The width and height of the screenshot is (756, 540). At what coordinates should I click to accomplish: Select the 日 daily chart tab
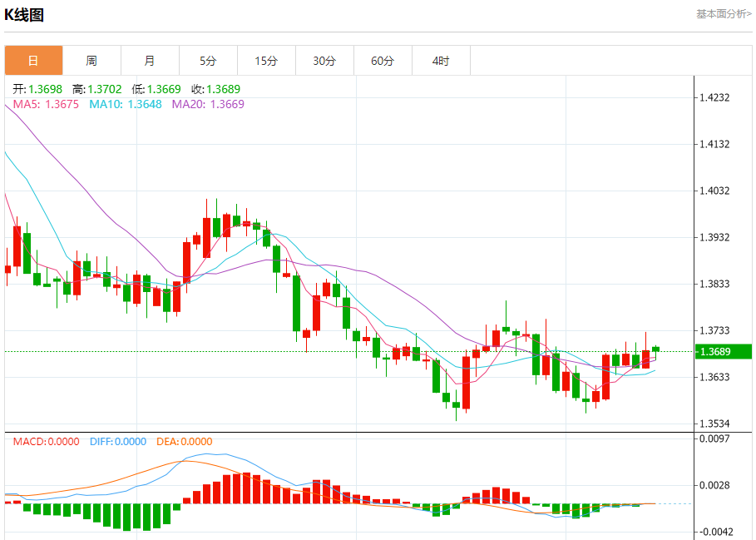pyautogui.click(x=34, y=61)
